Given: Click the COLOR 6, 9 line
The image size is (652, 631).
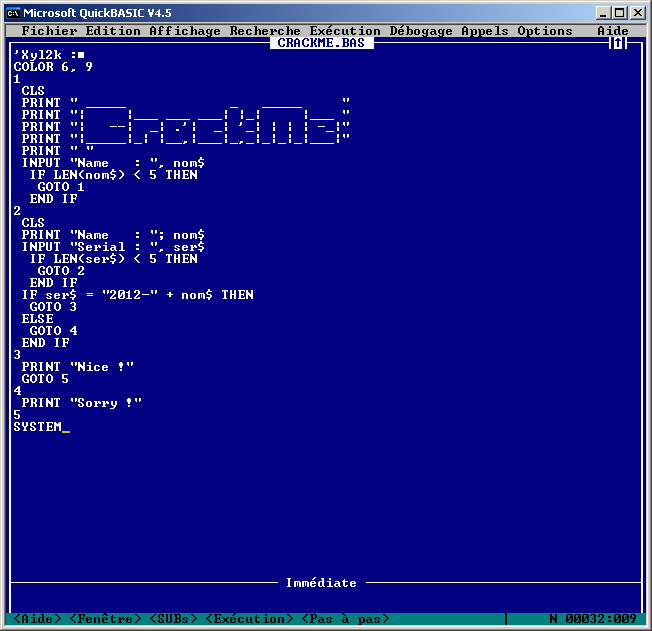Looking at the screenshot, I should 53,67.
